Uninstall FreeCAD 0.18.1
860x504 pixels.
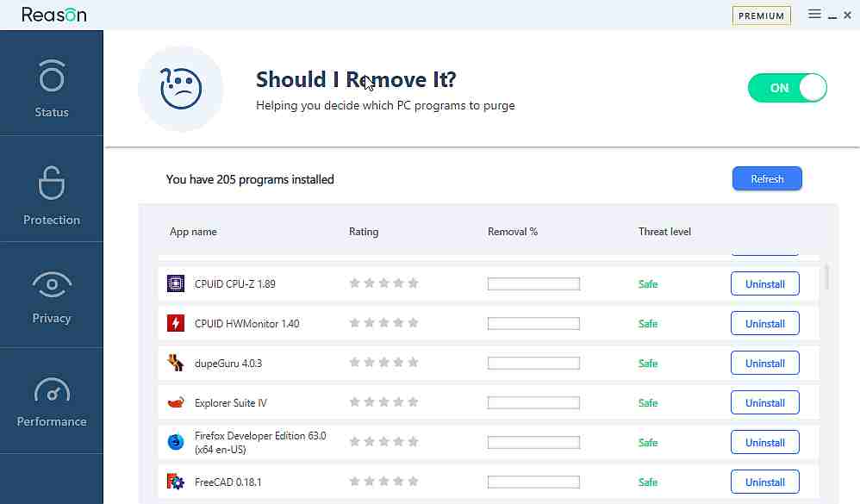point(765,482)
